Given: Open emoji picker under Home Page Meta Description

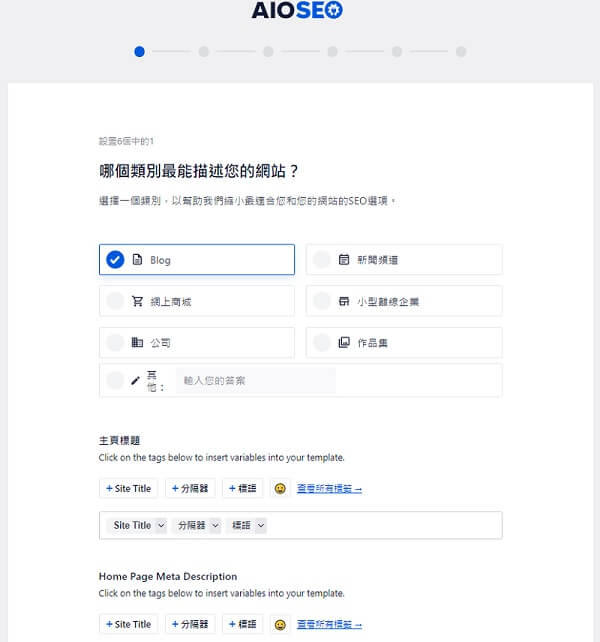Looking at the screenshot, I should (280, 624).
